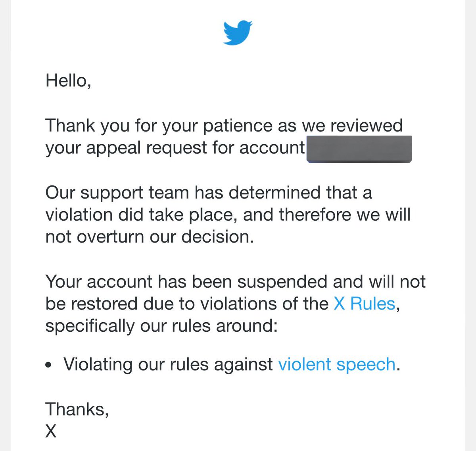The image size is (476, 451).
Task: Click 'Your account has been suspended' line
Action: tap(236, 282)
